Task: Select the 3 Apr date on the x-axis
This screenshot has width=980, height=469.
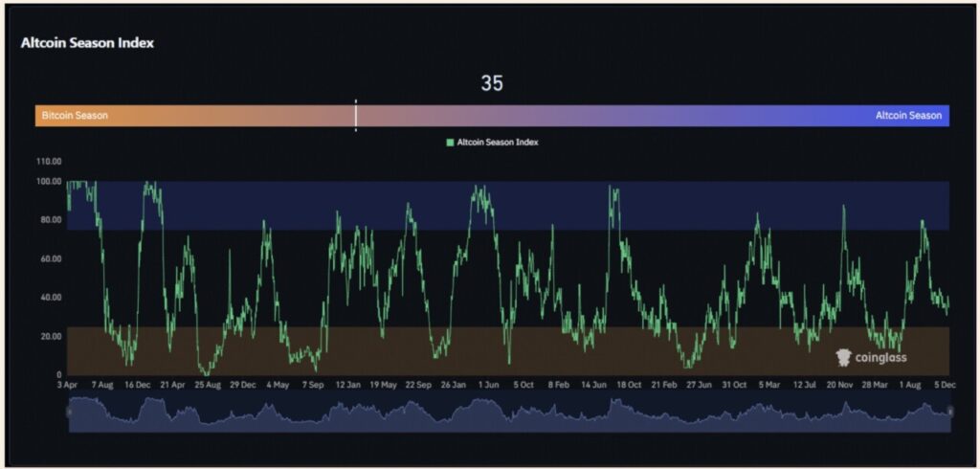Action: [x=67, y=384]
